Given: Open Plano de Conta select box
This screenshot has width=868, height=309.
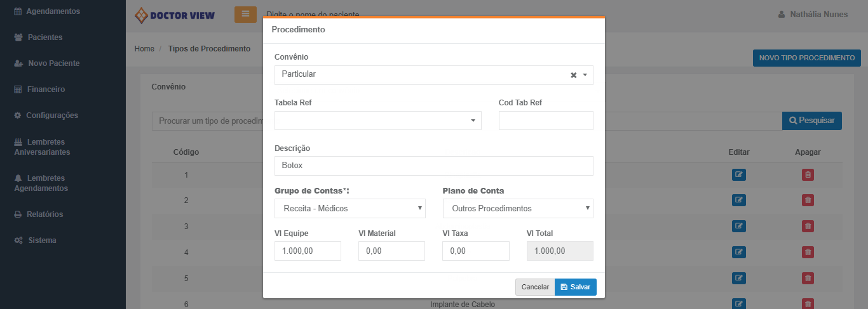Looking at the screenshot, I should point(517,208).
